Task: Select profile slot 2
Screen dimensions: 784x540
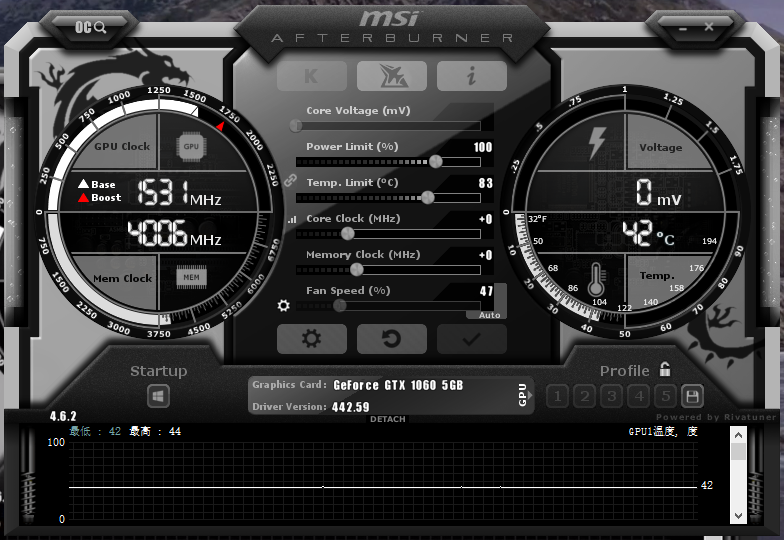Action: (x=584, y=397)
